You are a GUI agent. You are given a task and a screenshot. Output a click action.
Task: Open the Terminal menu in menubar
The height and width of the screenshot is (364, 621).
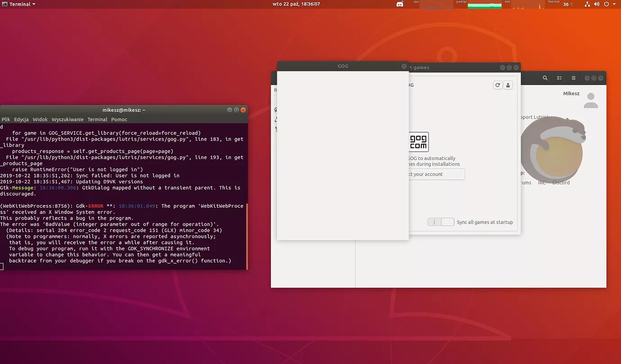pos(97,120)
